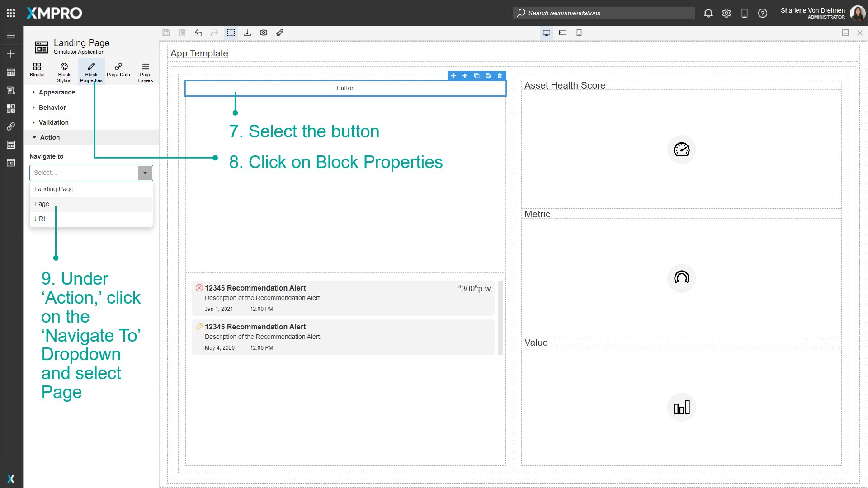This screenshot has height=488, width=868.
Task: Open Page Layers panel
Action: [145, 71]
